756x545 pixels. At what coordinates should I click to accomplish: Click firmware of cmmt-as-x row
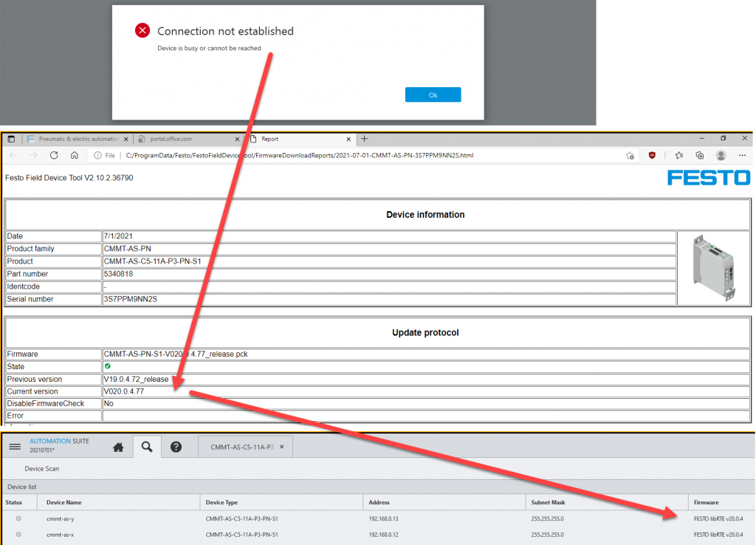point(718,535)
